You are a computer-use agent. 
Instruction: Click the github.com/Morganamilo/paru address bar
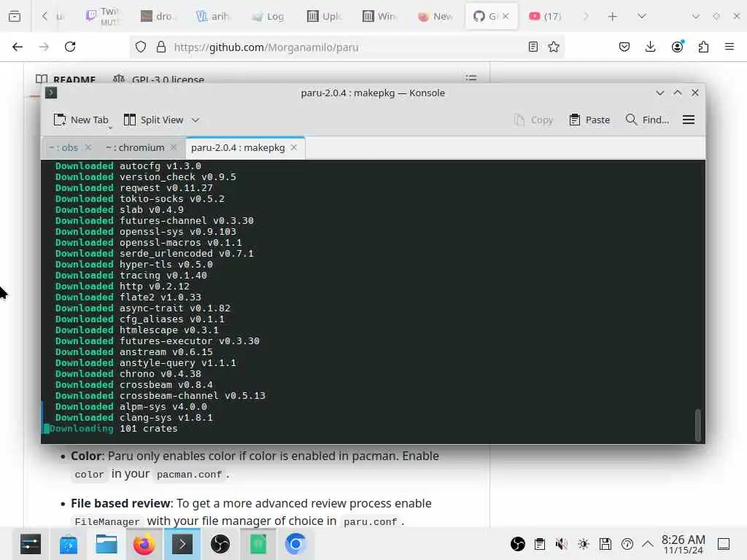point(348,47)
